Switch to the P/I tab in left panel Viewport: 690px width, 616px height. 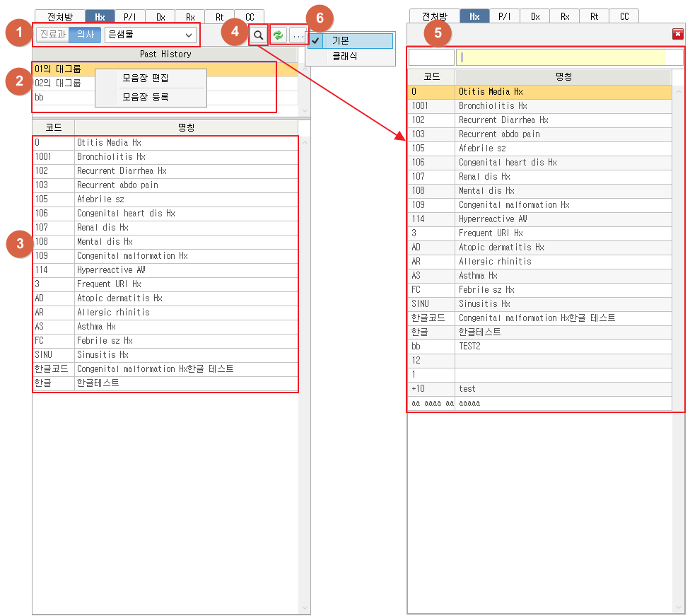129,16
